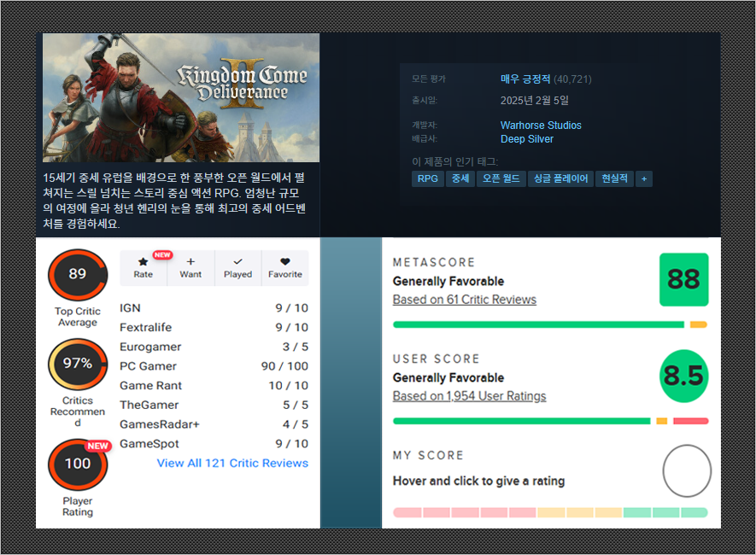Open Based on 61 Critic Reviews link
This screenshot has width=756, height=555.
pos(465,300)
